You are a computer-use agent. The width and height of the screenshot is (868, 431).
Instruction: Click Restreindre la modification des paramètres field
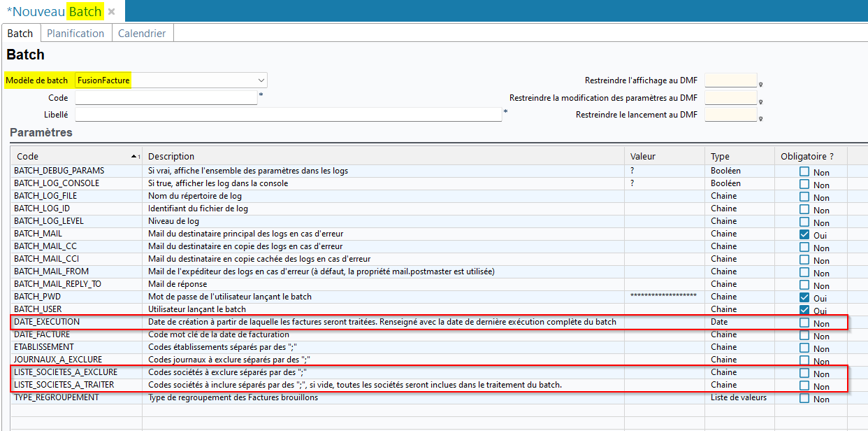[x=731, y=98]
